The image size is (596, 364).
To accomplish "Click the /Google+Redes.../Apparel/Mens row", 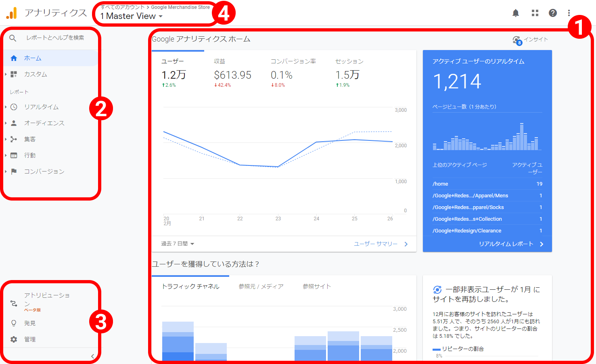I will click(x=487, y=195).
